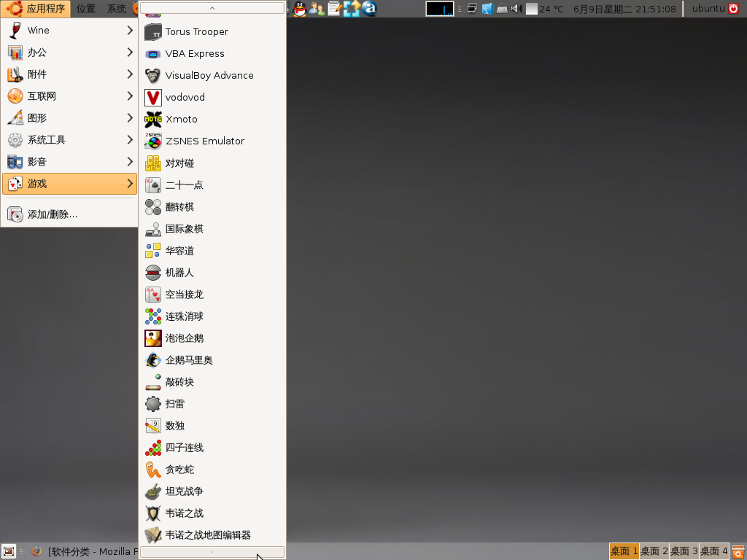Open the 对对碰 game
This screenshot has width=747, height=560.
(x=212, y=163)
